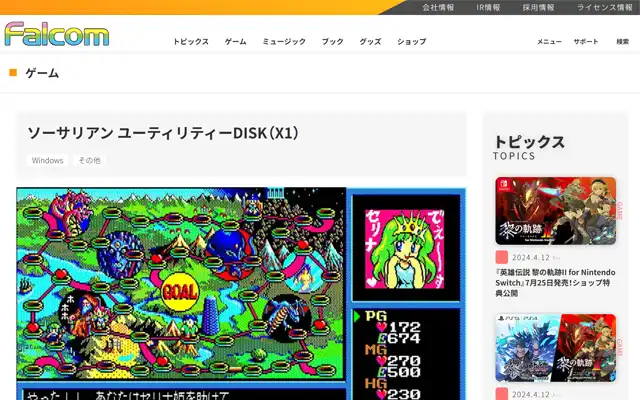
Task: Open the 会社情報 link
Action: (x=438, y=7)
